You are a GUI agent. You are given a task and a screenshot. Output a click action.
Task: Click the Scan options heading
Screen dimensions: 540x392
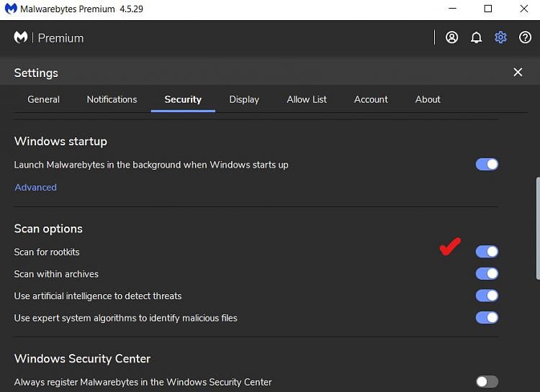pyautogui.click(x=48, y=229)
